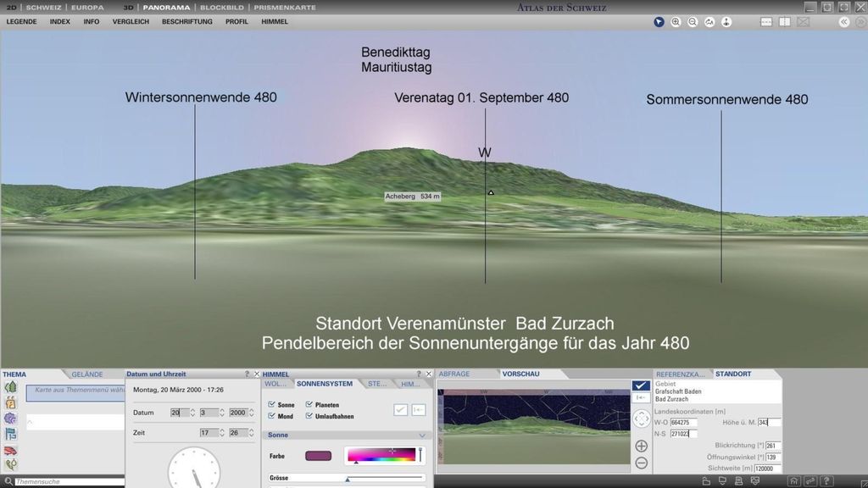Click the Grösse slider track
Image resolution: width=868 pixels, height=488 pixels.
(386, 478)
